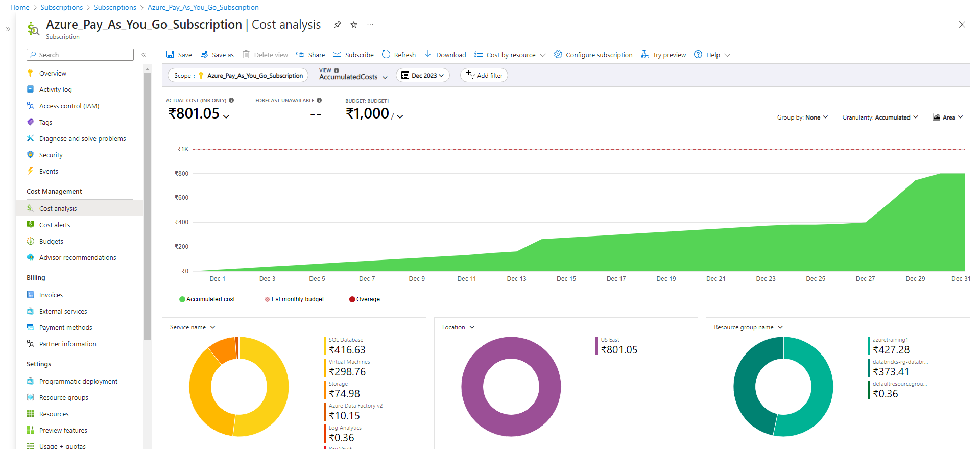Open the Cost by resource dropdown
980x449 pixels.
click(x=510, y=55)
